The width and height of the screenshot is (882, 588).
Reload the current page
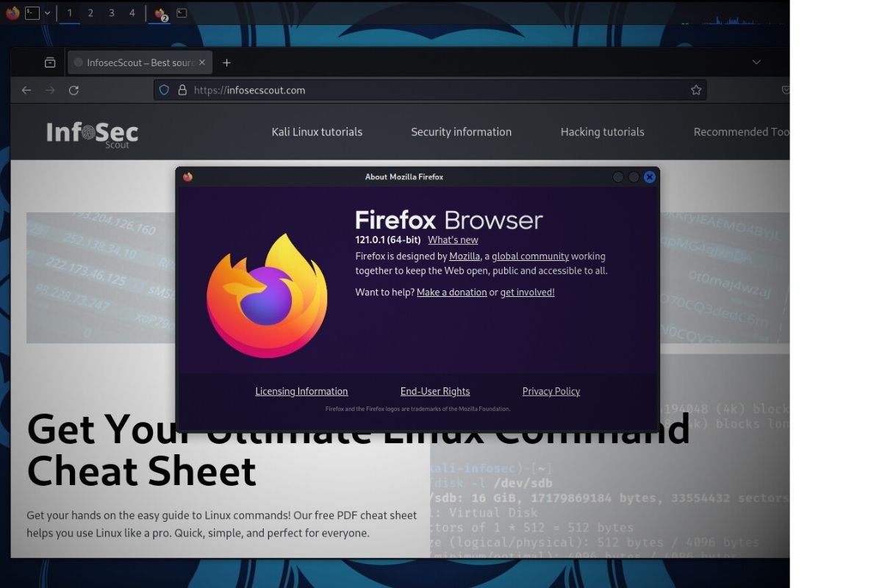pyautogui.click(x=73, y=90)
